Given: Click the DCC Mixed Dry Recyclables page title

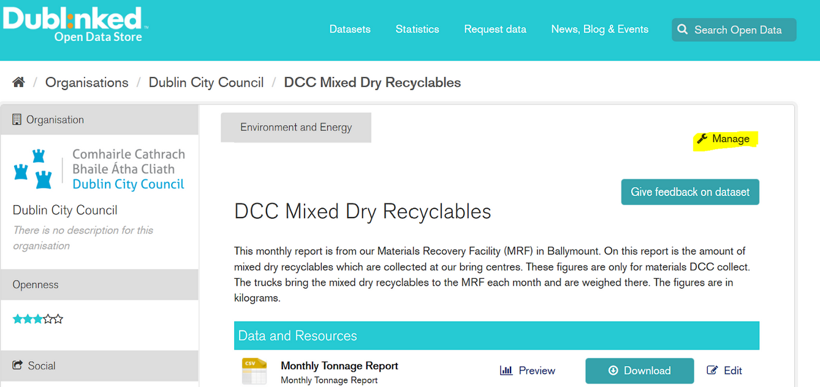Looking at the screenshot, I should pos(363,211).
